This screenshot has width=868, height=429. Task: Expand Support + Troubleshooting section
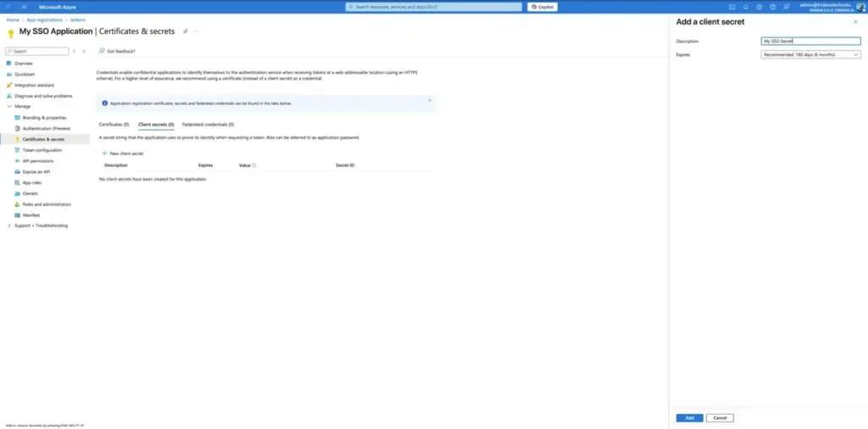[x=9, y=226]
